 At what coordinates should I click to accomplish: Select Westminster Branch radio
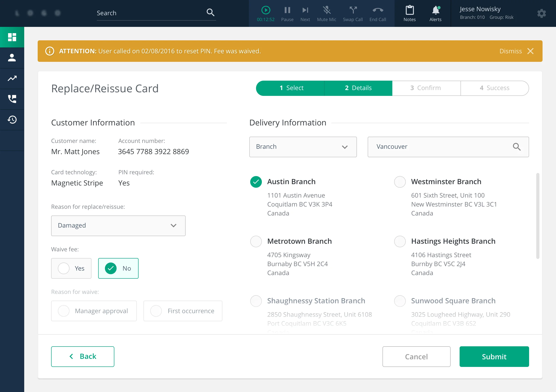tap(400, 182)
